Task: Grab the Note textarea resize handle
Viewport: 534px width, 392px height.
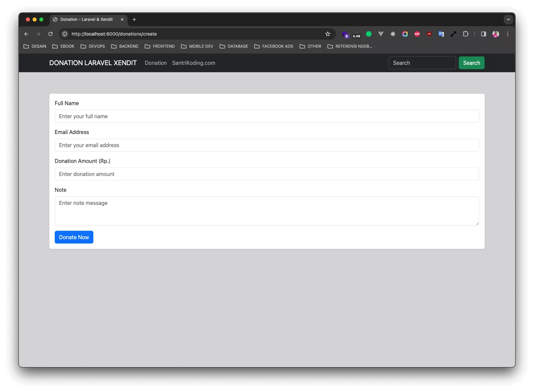Action: click(477, 223)
